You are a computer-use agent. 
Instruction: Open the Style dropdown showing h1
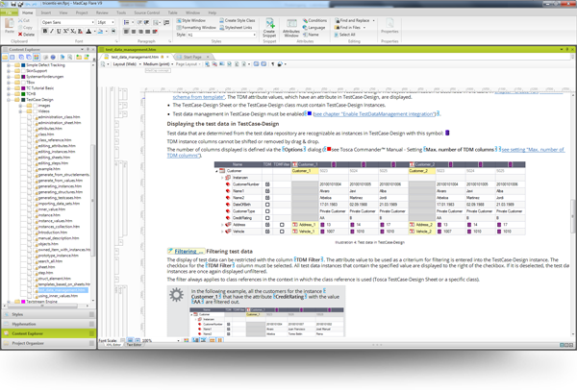pos(222,35)
